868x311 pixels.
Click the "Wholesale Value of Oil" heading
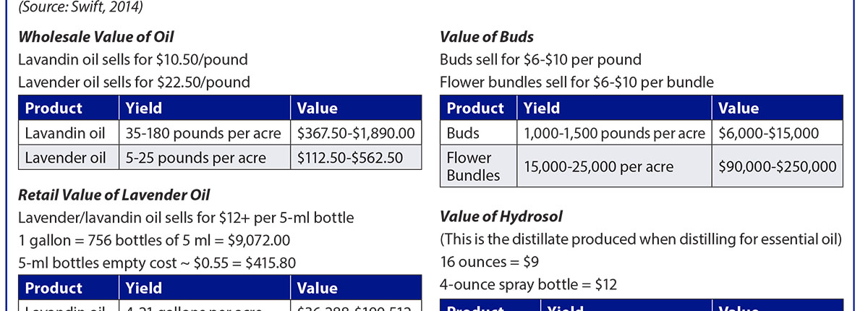coord(95,37)
